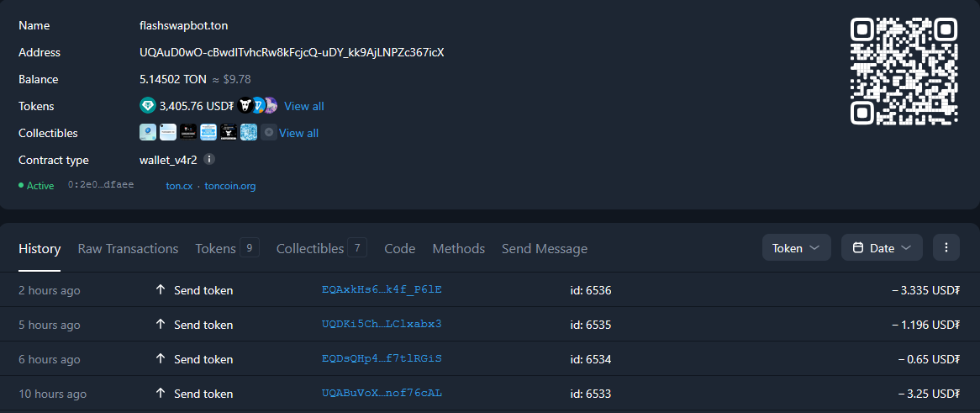Open the Send Message tab
This screenshot has height=413, width=980.
coord(545,248)
